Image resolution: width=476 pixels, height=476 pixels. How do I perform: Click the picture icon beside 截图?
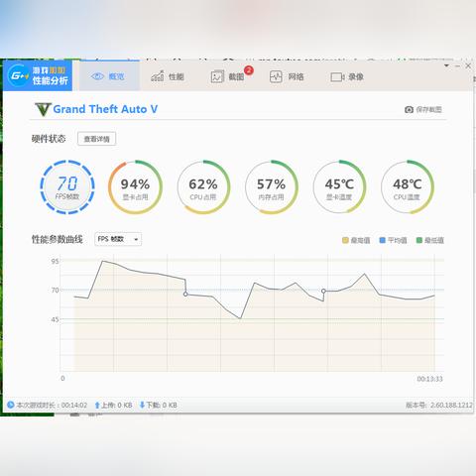pos(217,76)
